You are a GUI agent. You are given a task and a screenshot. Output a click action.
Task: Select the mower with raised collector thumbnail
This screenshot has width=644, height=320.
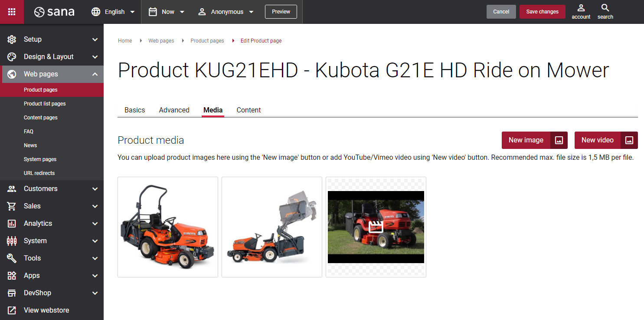272,227
